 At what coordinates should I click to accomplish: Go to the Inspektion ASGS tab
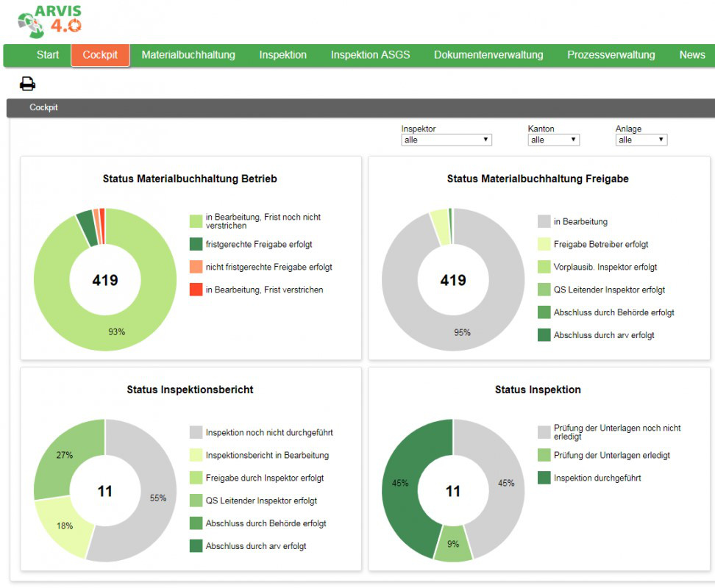pos(370,55)
